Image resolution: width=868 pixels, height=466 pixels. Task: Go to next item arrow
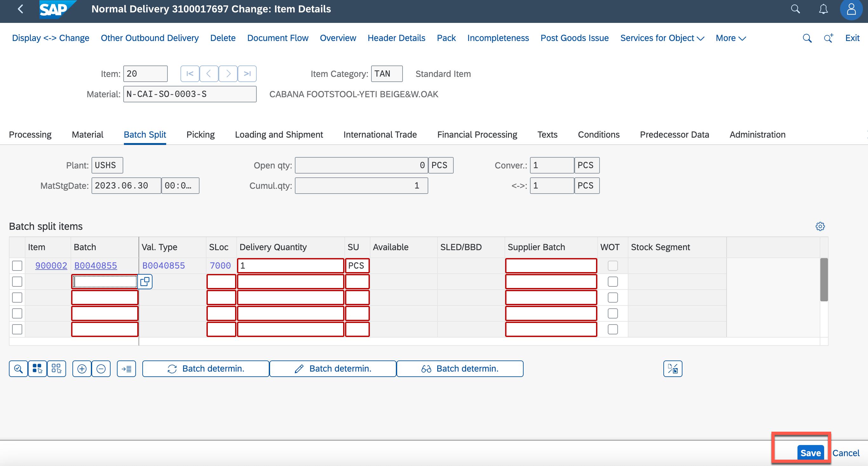coord(228,73)
